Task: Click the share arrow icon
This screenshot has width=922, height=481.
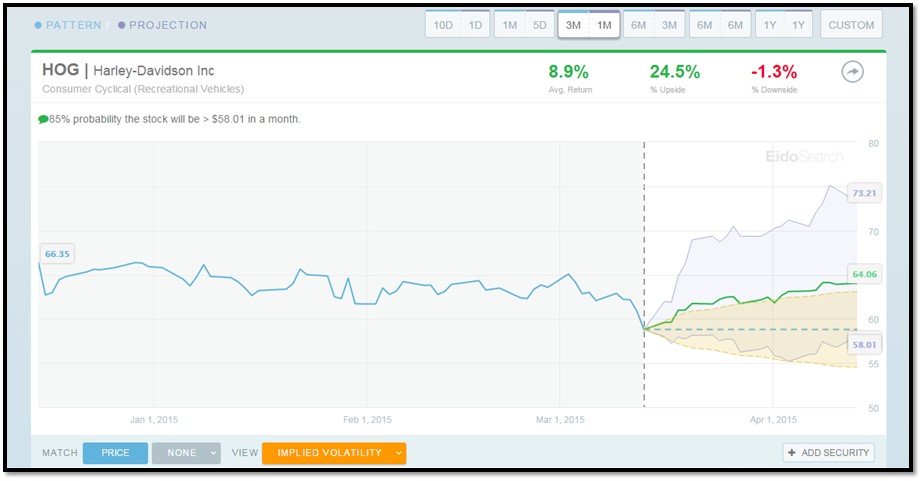Action: 852,72
